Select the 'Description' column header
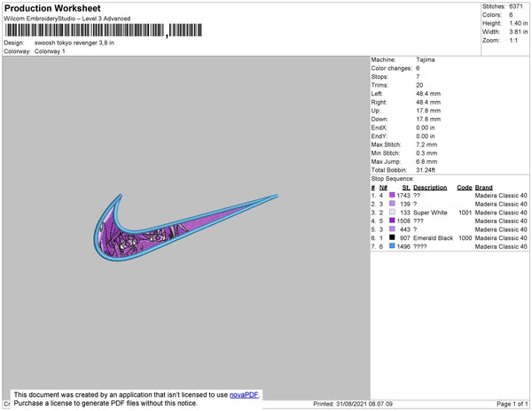532x411 pixels. tap(430, 188)
